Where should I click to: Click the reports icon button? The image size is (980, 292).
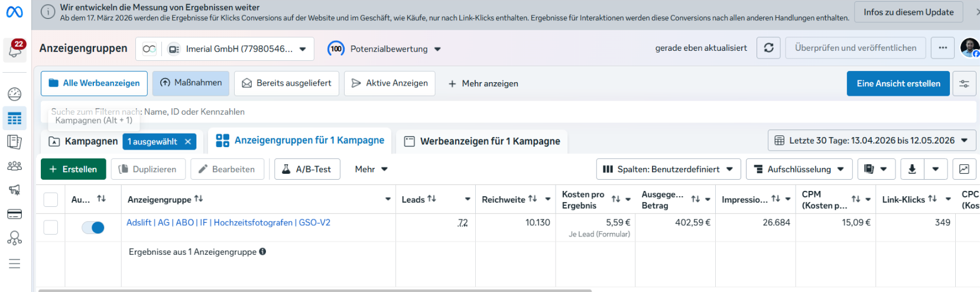coord(875,169)
